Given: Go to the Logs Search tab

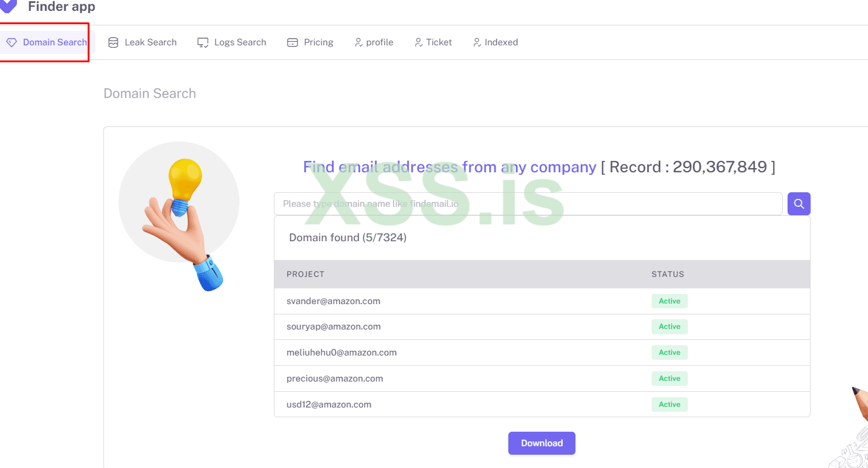Looking at the screenshot, I should coord(232,42).
